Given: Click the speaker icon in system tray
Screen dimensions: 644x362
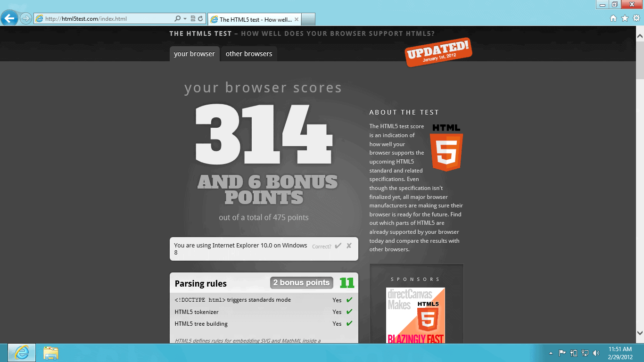Looking at the screenshot, I should tap(596, 353).
